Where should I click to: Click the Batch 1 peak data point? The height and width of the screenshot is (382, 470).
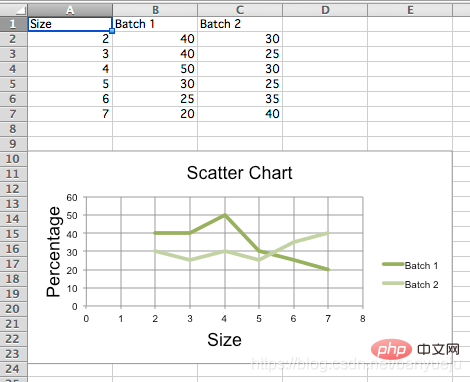coord(225,215)
